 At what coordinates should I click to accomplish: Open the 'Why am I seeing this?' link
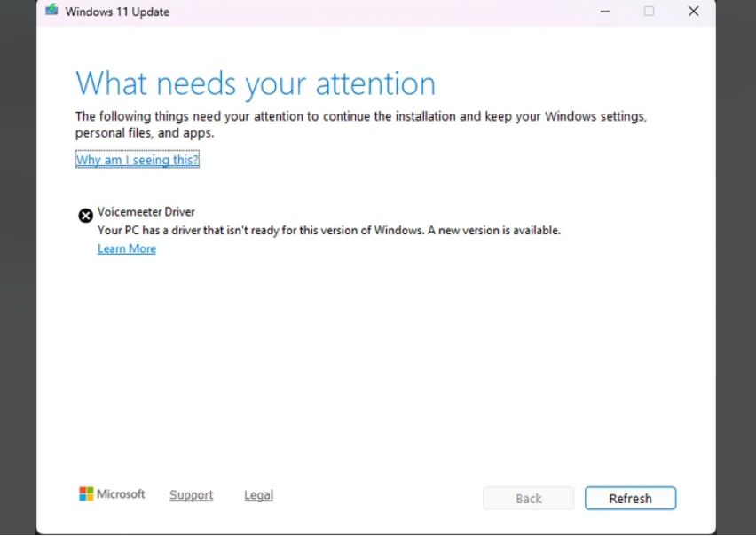point(138,160)
